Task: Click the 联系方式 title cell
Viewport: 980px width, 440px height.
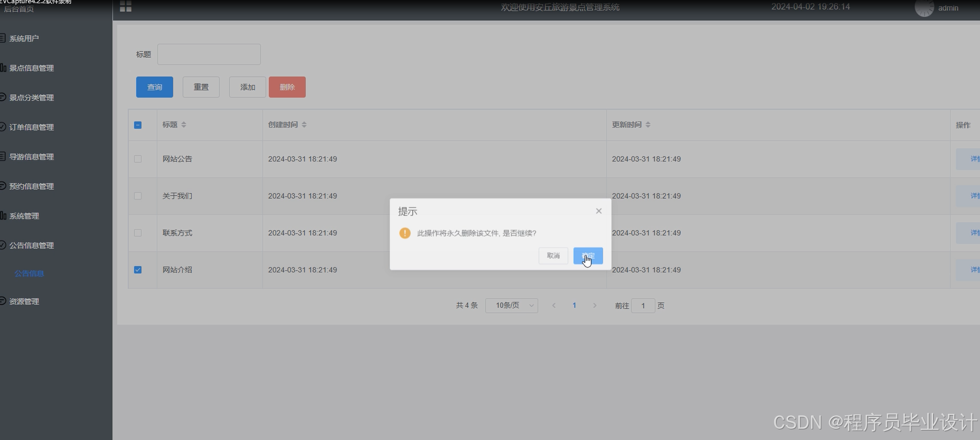Action: click(x=177, y=233)
